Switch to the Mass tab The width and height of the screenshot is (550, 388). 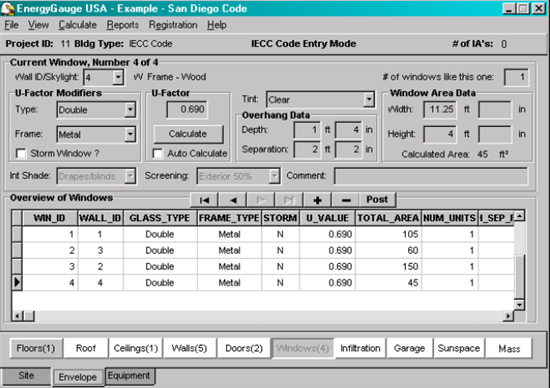(x=509, y=348)
